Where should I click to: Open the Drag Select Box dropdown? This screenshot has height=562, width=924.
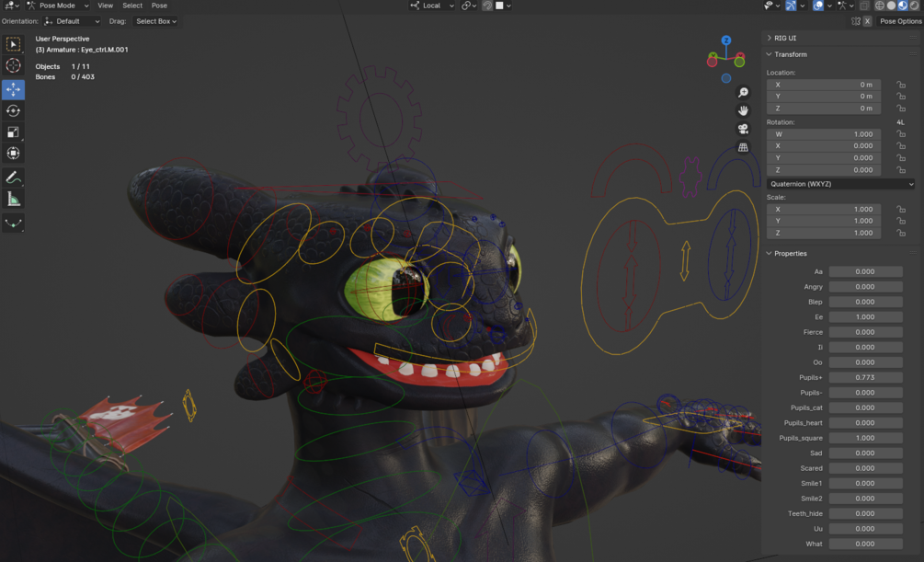(155, 21)
